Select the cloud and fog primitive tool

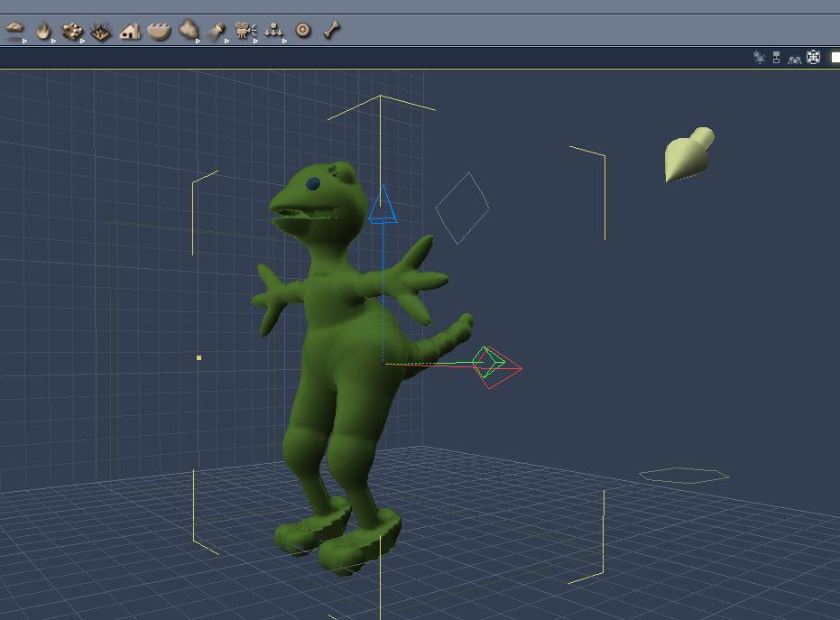(14, 30)
